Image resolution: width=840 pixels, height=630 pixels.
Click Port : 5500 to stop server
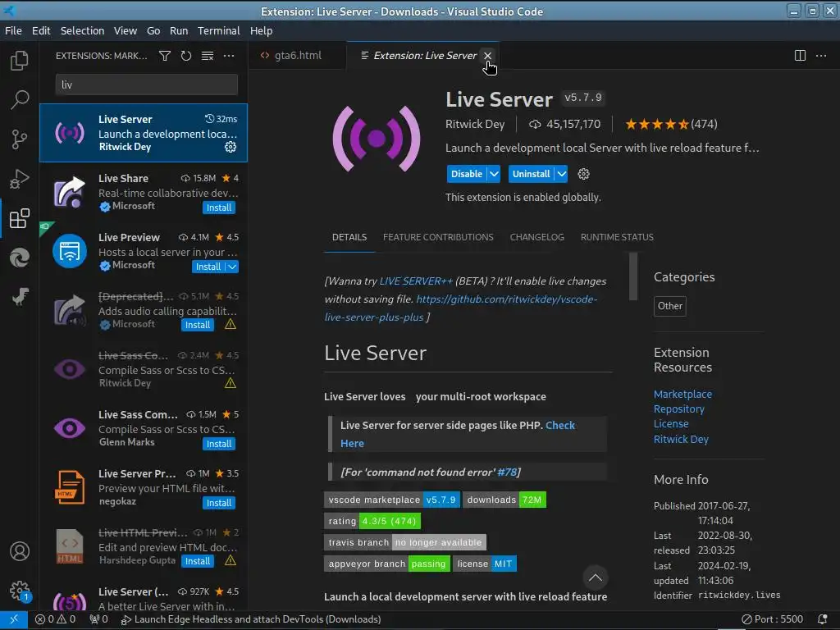click(772, 619)
